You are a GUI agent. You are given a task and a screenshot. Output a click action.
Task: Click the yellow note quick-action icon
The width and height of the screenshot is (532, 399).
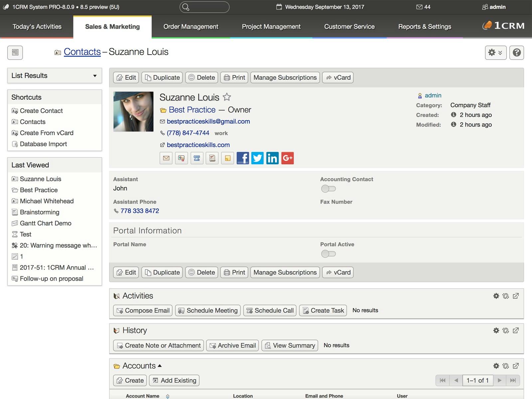point(228,158)
